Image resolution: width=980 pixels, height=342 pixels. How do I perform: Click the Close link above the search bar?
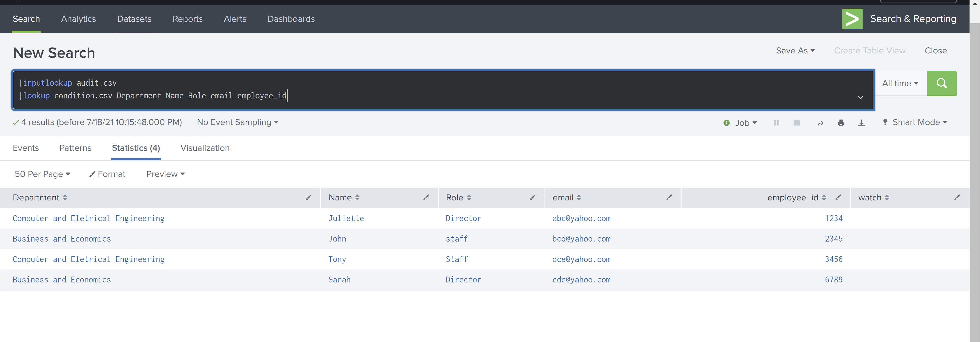coord(936,50)
